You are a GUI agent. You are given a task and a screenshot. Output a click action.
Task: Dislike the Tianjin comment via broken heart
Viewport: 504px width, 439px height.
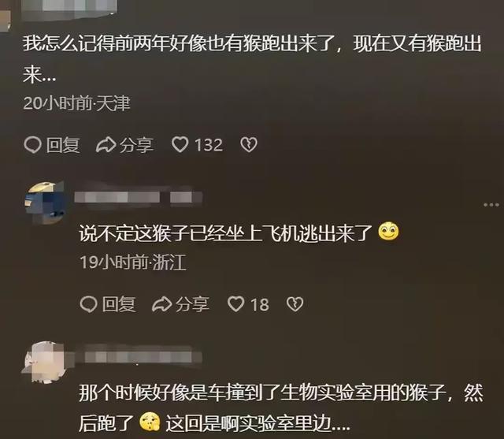pos(249,145)
